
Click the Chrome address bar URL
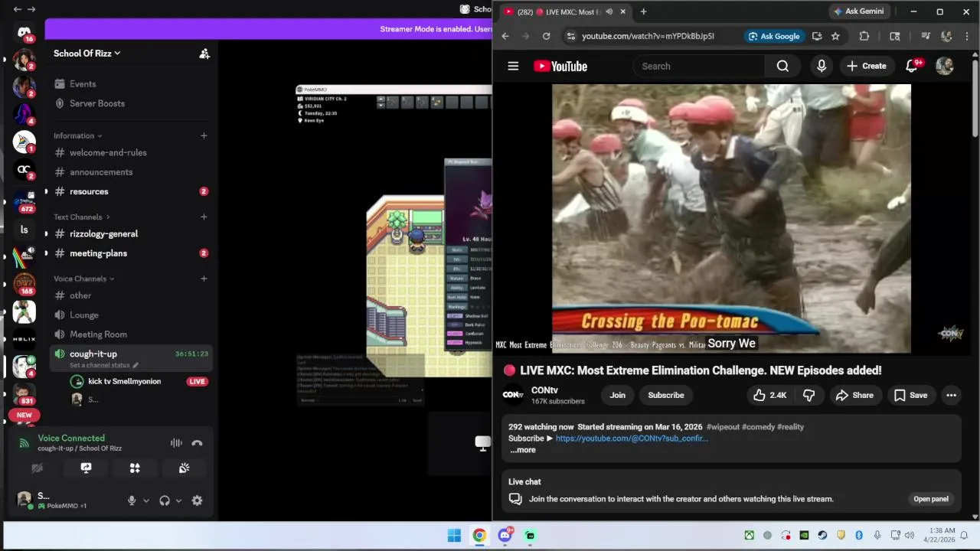coord(648,36)
